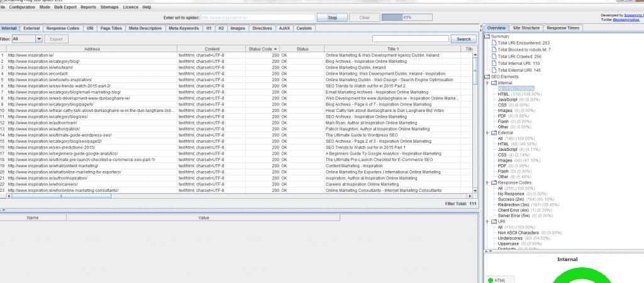Switch to the H2 tab
The height and width of the screenshot is (283, 644).
(x=221, y=28)
